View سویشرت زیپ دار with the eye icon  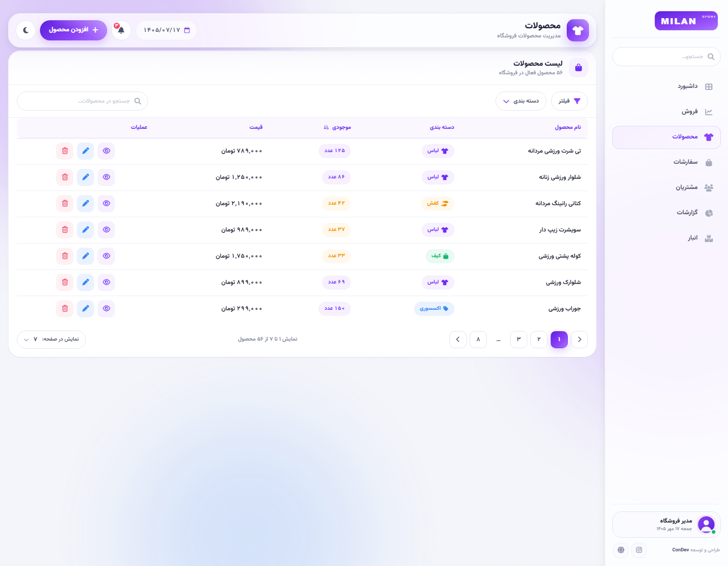[106, 229]
